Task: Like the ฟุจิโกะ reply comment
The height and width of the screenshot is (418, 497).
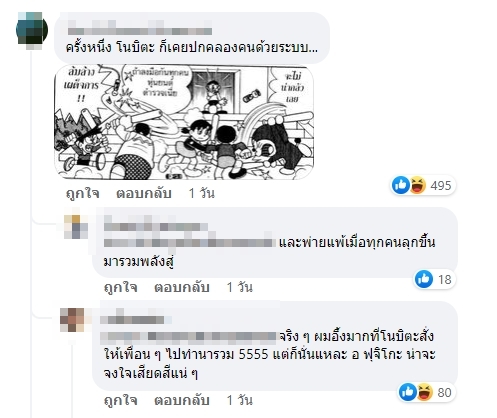Action: (120, 400)
